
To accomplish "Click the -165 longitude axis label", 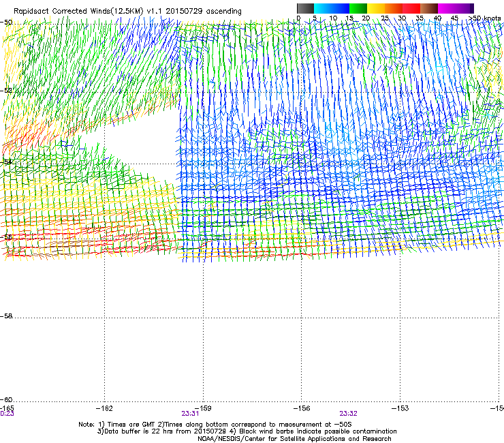I will 7,408.
